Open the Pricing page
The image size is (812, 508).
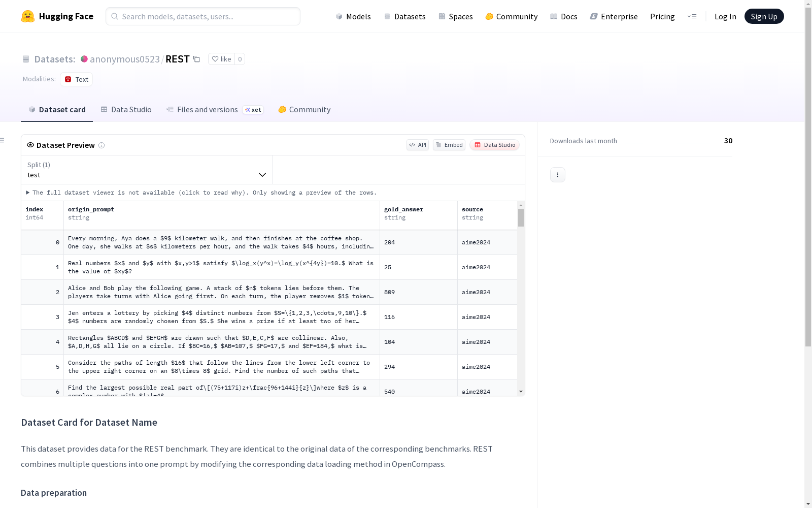(x=662, y=16)
